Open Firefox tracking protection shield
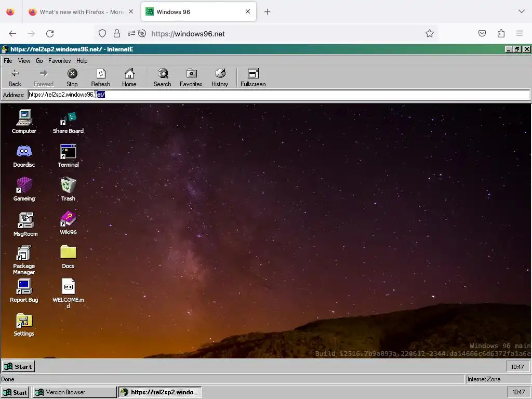Image resolution: width=532 pixels, height=399 pixels. (x=102, y=33)
